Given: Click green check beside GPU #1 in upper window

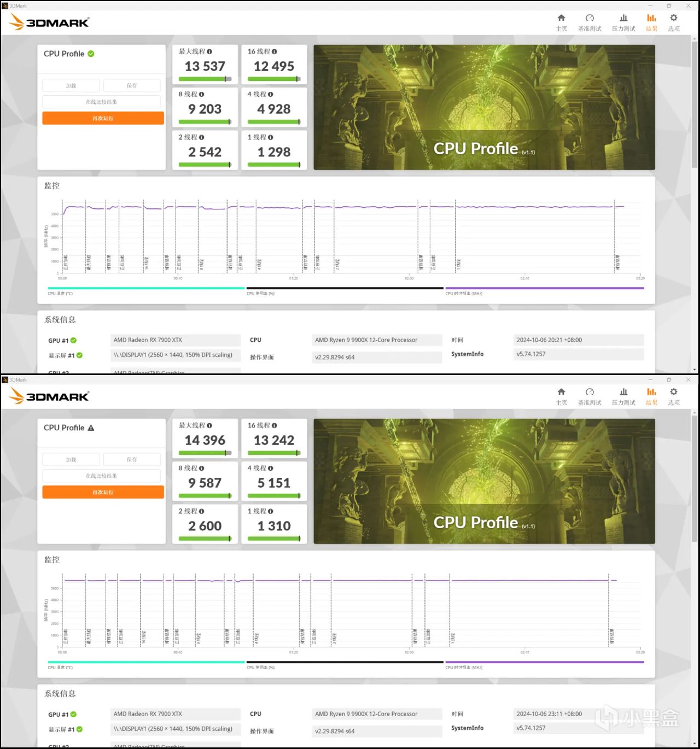Looking at the screenshot, I should click(x=74, y=341).
